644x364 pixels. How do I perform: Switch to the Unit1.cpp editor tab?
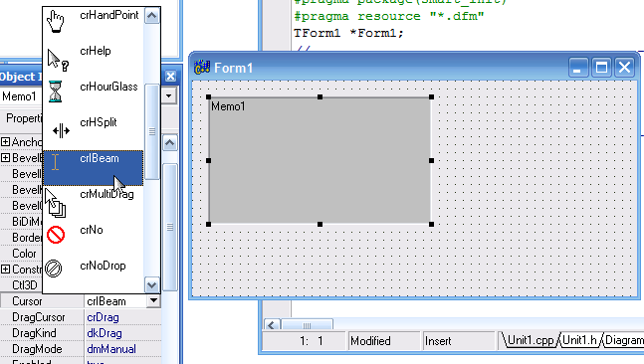(531, 340)
